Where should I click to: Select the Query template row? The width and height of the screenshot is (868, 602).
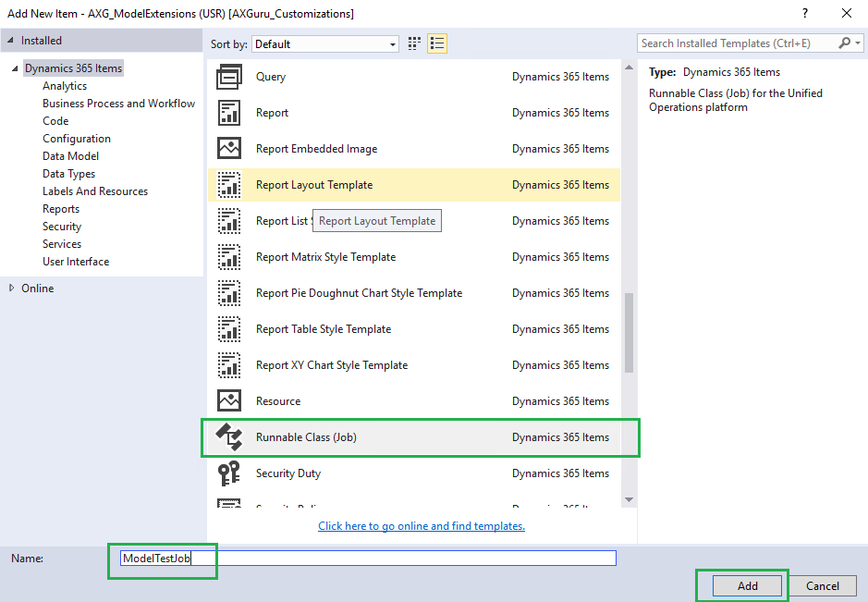[x=414, y=77]
